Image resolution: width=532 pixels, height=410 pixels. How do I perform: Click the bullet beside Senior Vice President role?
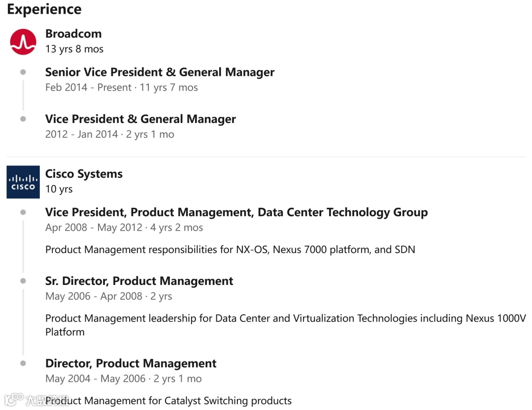tap(23, 72)
